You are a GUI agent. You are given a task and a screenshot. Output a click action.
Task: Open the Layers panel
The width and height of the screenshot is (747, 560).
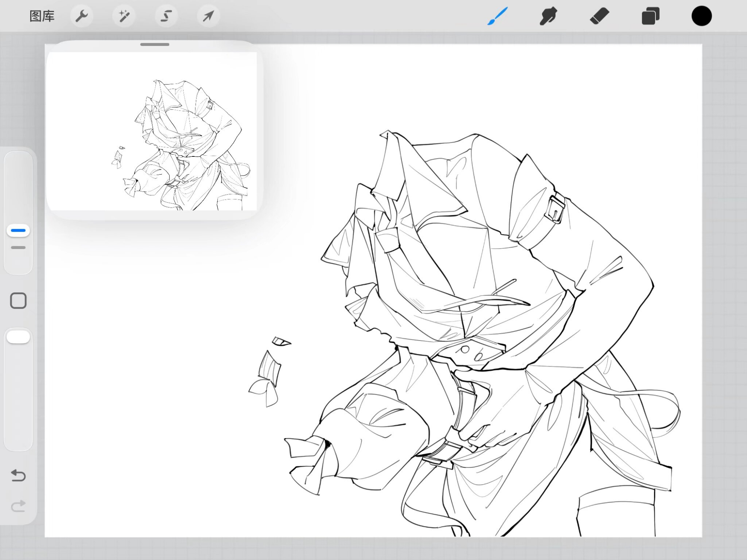tap(650, 16)
